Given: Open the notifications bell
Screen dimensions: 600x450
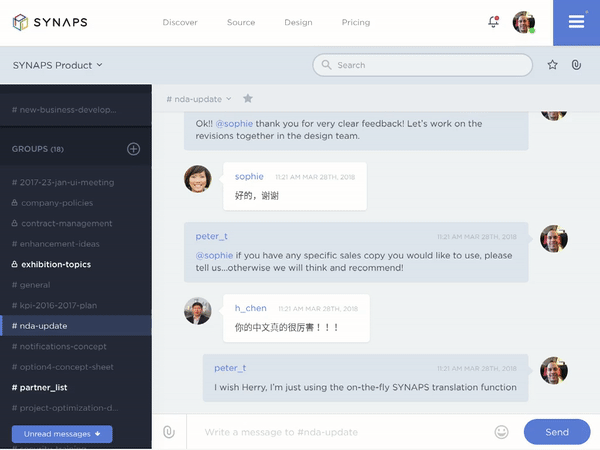Looking at the screenshot, I should (x=494, y=22).
